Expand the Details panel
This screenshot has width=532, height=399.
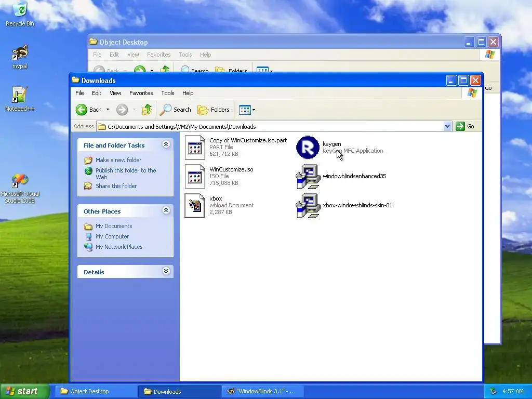click(x=166, y=271)
